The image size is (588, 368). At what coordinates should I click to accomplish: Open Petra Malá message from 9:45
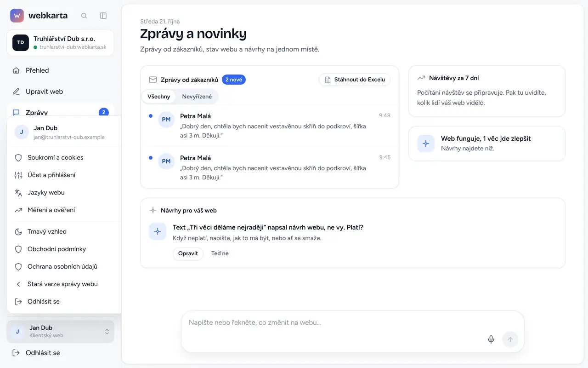pyautogui.click(x=270, y=167)
